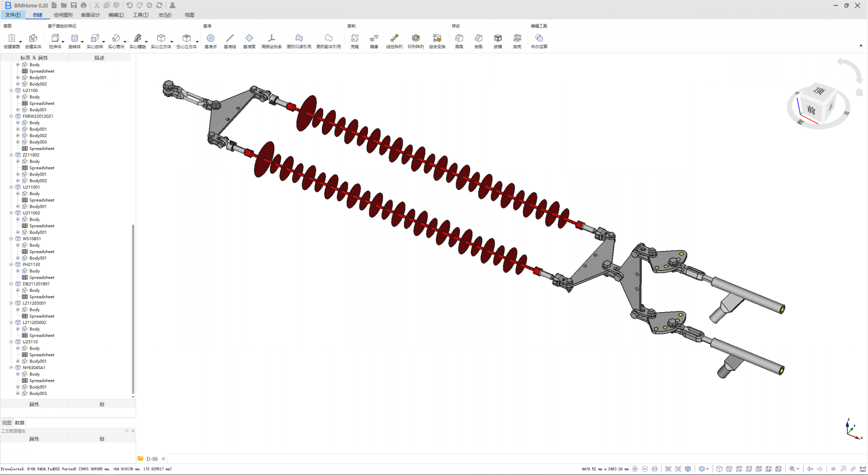Collapse the NY63045A1 tree node
Viewport: 868px width, 475px height.
click(11, 368)
